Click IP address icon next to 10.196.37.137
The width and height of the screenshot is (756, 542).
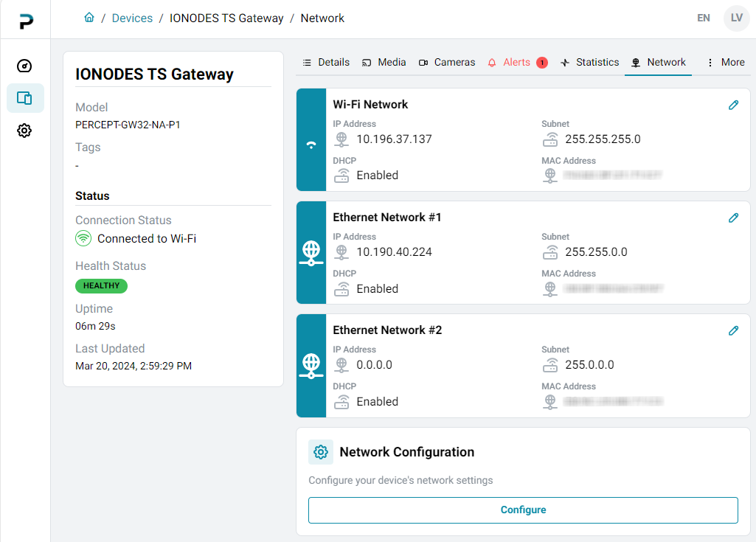pos(341,139)
